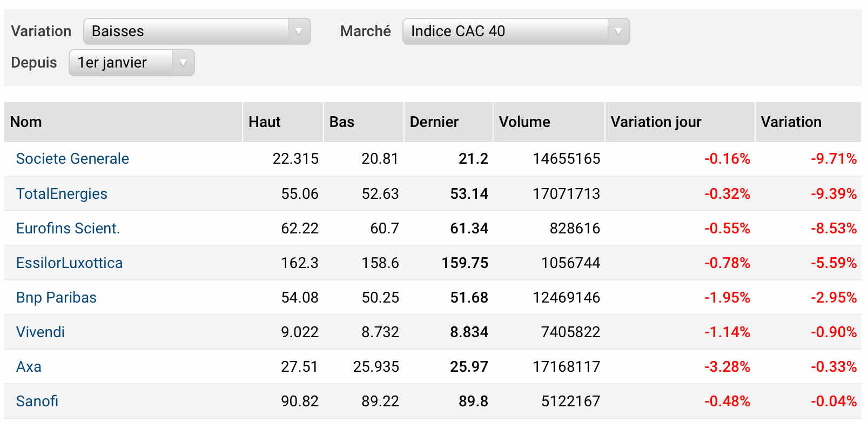Follow the Eurofins Scient. link
This screenshot has height=422, width=868.
point(68,228)
